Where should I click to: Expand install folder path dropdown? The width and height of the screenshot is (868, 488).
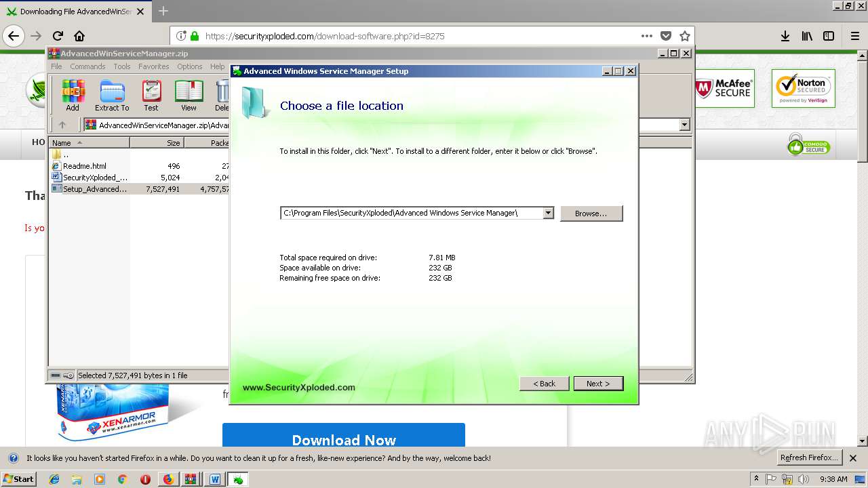coord(548,213)
